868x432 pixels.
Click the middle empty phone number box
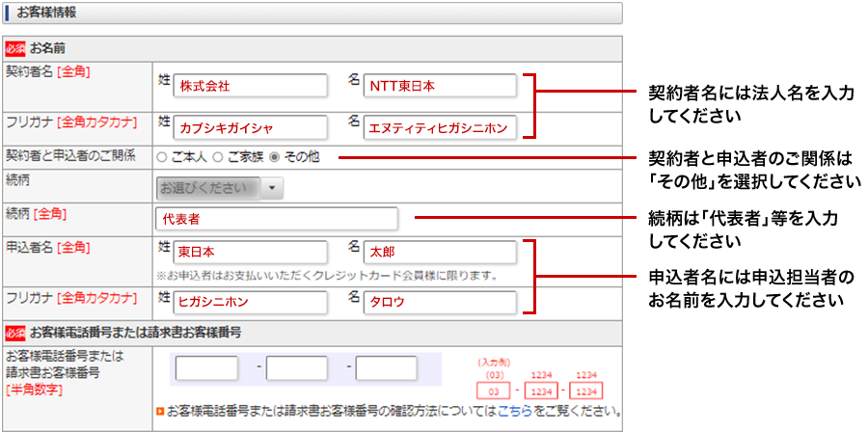pos(296,368)
